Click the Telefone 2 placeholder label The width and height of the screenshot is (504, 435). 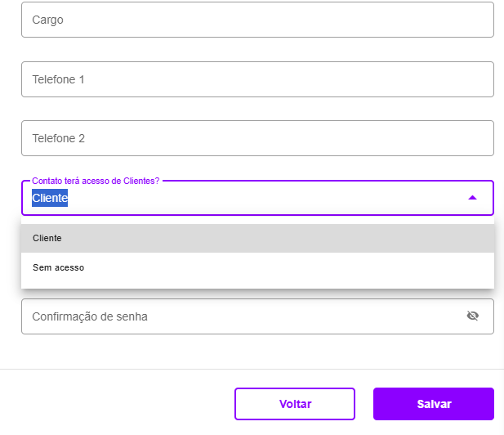59,138
